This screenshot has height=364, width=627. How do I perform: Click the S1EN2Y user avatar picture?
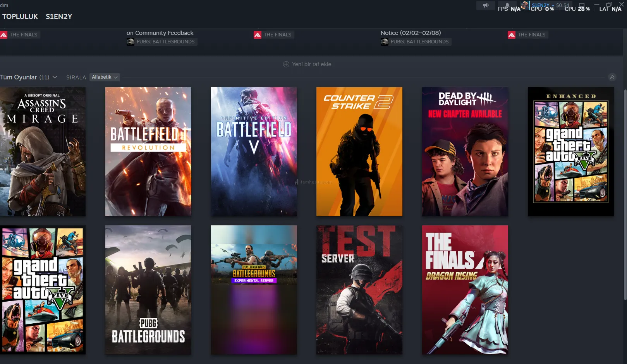coord(524,5)
